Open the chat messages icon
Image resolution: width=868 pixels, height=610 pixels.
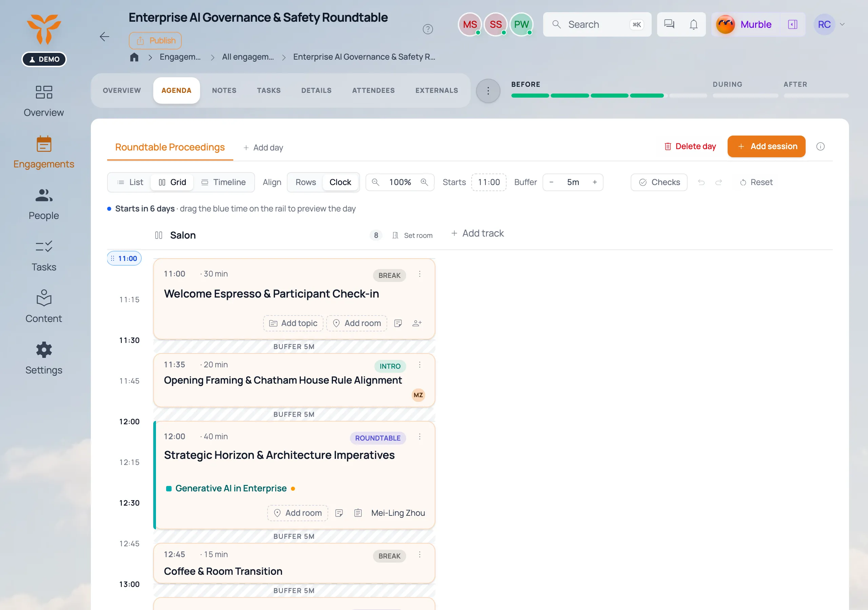pyautogui.click(x=669, y=24)
